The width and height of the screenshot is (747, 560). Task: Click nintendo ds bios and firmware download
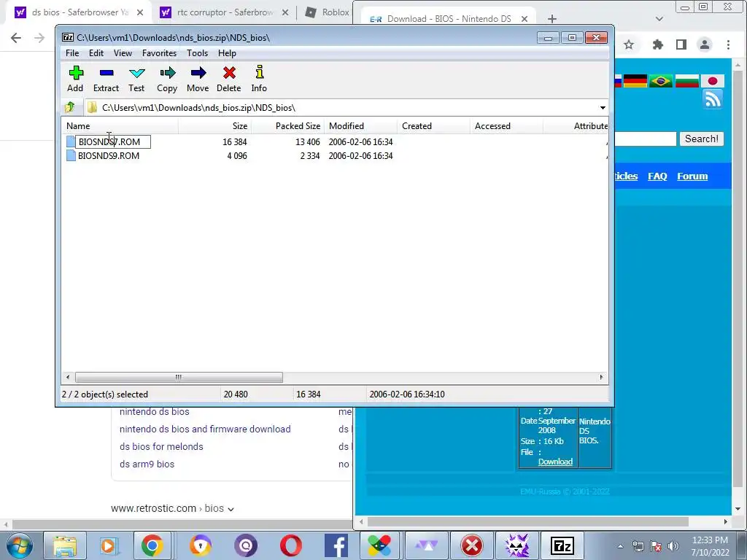pos(205,429)
